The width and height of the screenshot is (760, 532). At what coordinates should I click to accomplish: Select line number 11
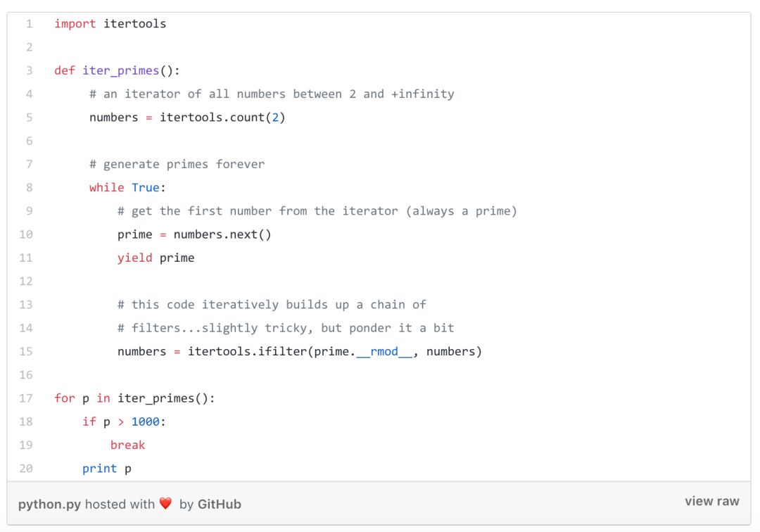(26, 258)
